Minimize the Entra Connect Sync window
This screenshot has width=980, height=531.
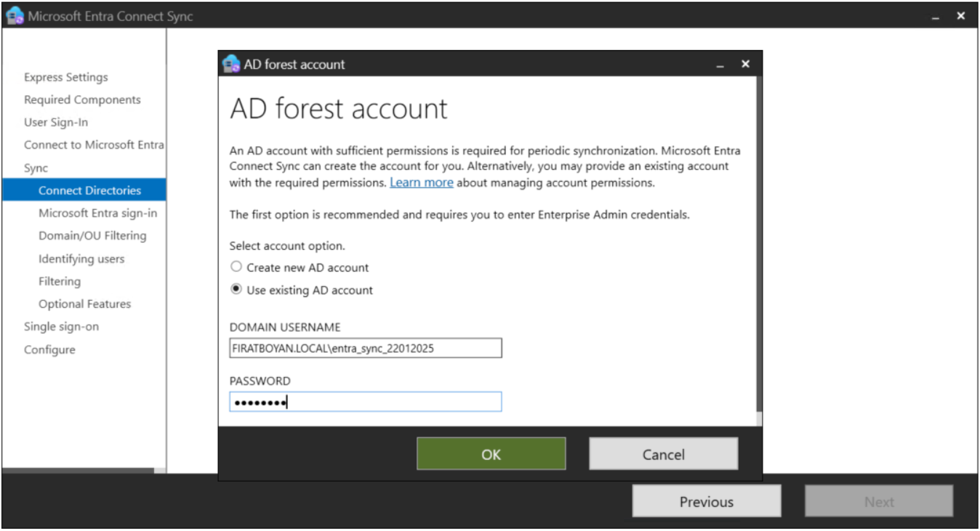tap(936, 17)
